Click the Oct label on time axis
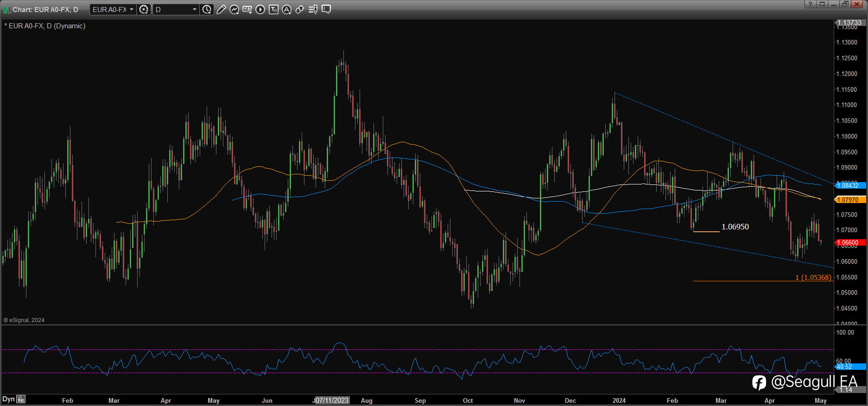Viewport: 868px width, 406px height. pos(468,400)
